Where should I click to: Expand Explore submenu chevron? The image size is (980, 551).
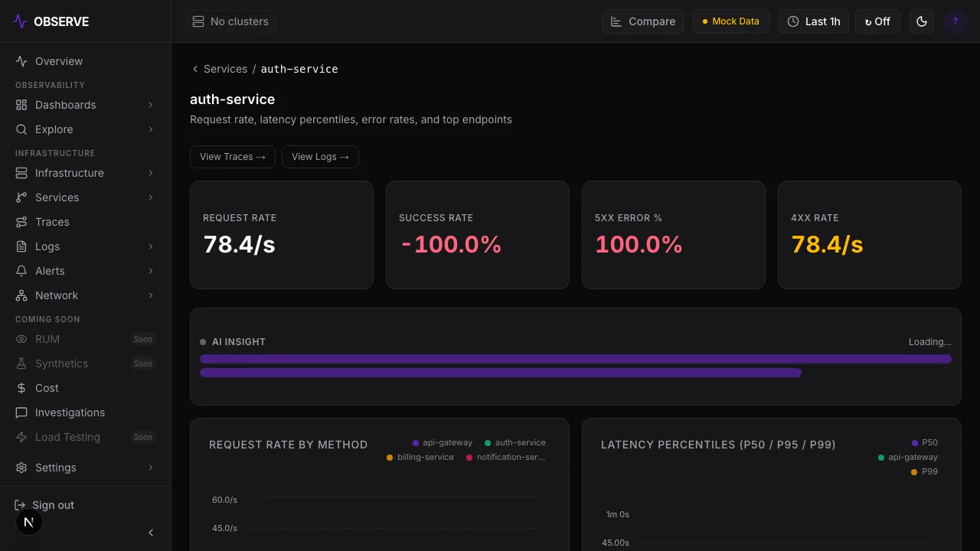(x=151, y=129)
